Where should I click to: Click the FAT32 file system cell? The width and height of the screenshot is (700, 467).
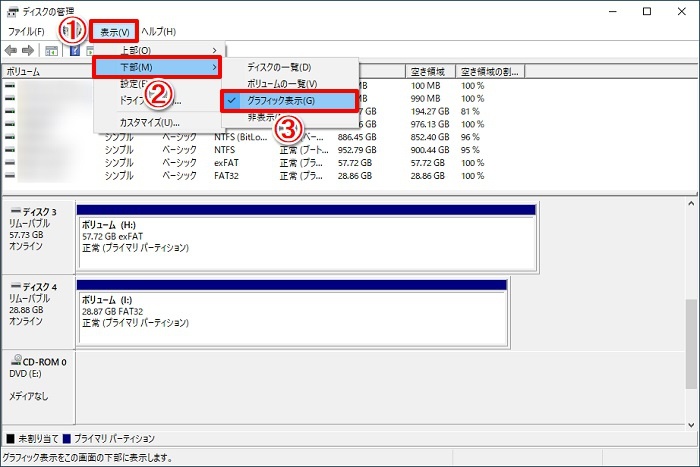pyautogui.click(x=226, y=176)
